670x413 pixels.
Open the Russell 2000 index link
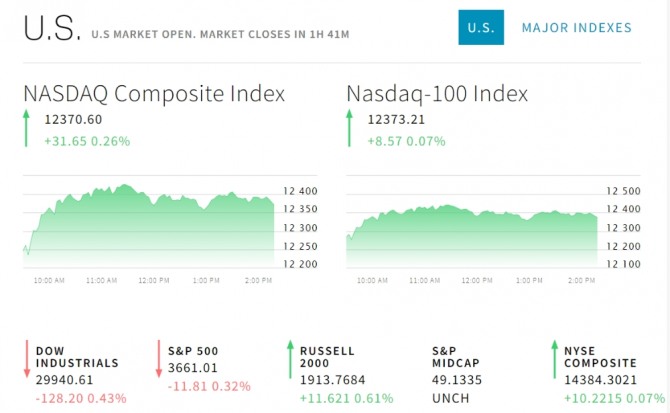(x=327, y=357)
